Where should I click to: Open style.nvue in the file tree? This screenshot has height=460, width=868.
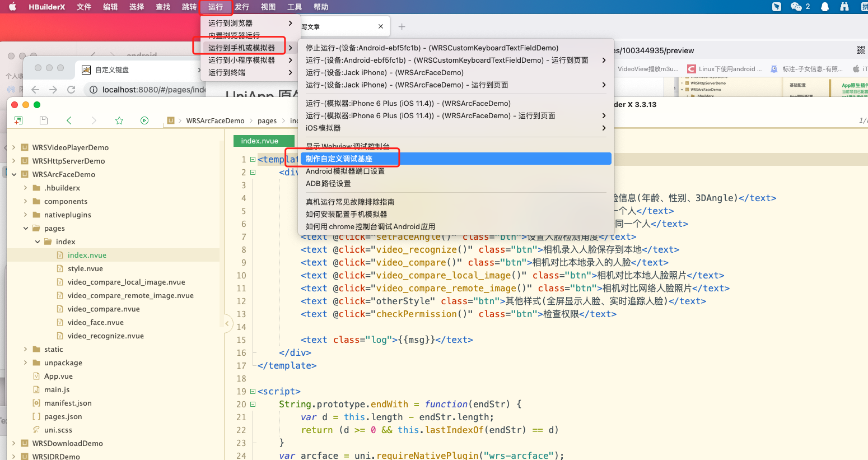[x=85, y=268]
